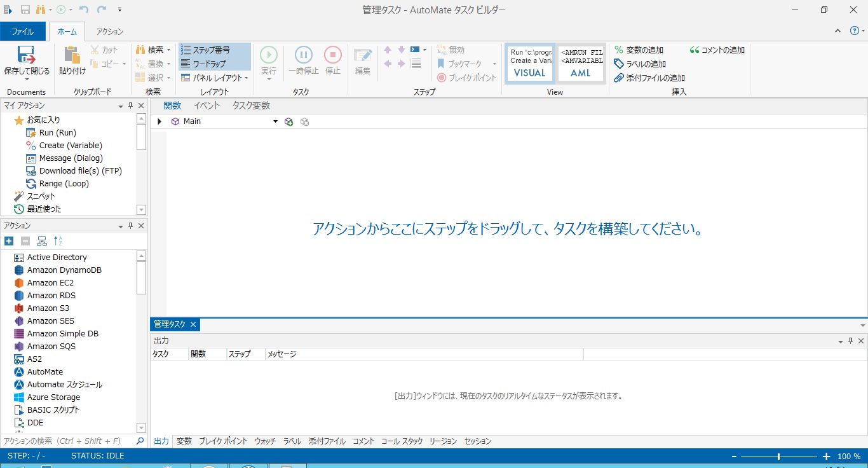Open the dropdown arrow under 実行
This screenshot has width=868, height=468.
click(x=269, y=79)
